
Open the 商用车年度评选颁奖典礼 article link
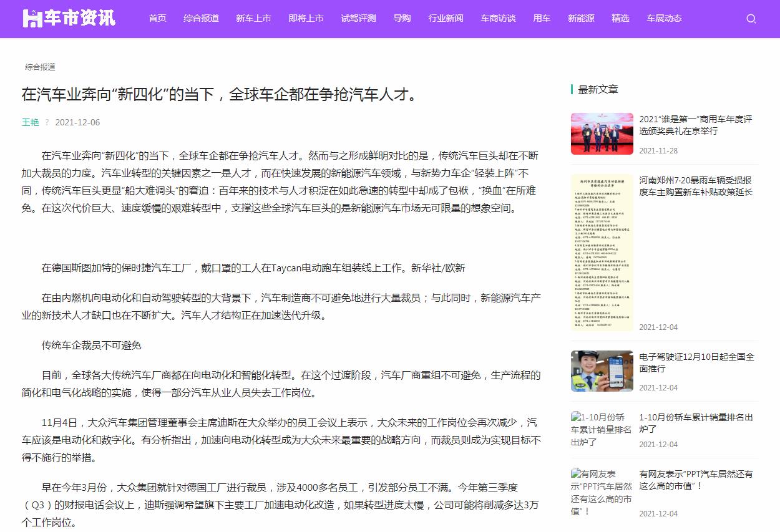coord(696,125)
